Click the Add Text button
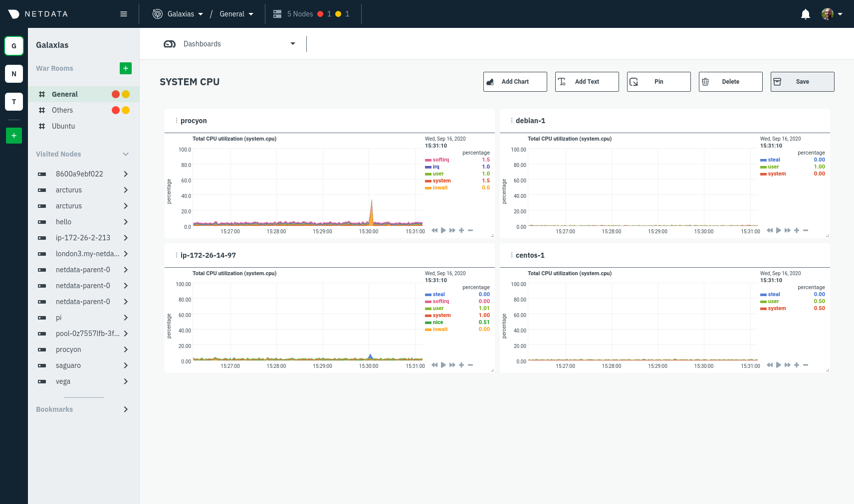The height and width of the screenshot is (504, 854). coord(587,82)
